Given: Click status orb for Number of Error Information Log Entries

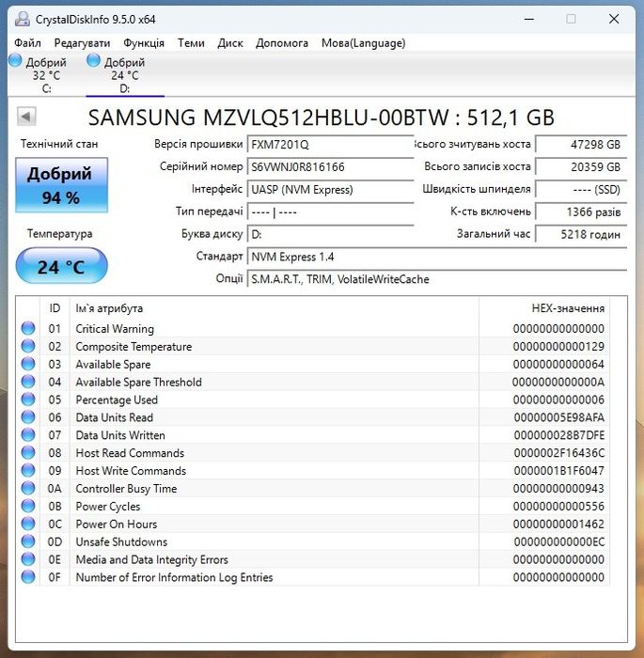Looking at the screenshot, I should pyautogui.click(x=28, y=577).
